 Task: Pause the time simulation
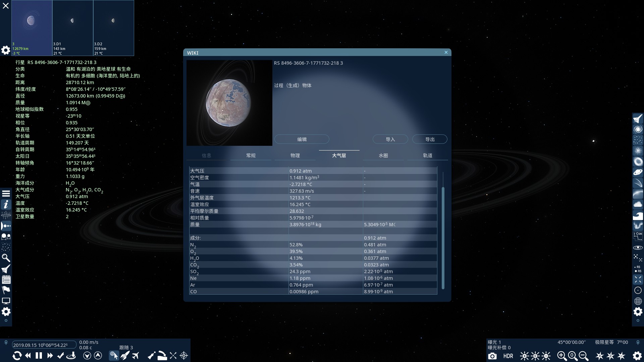click(39, 356)
